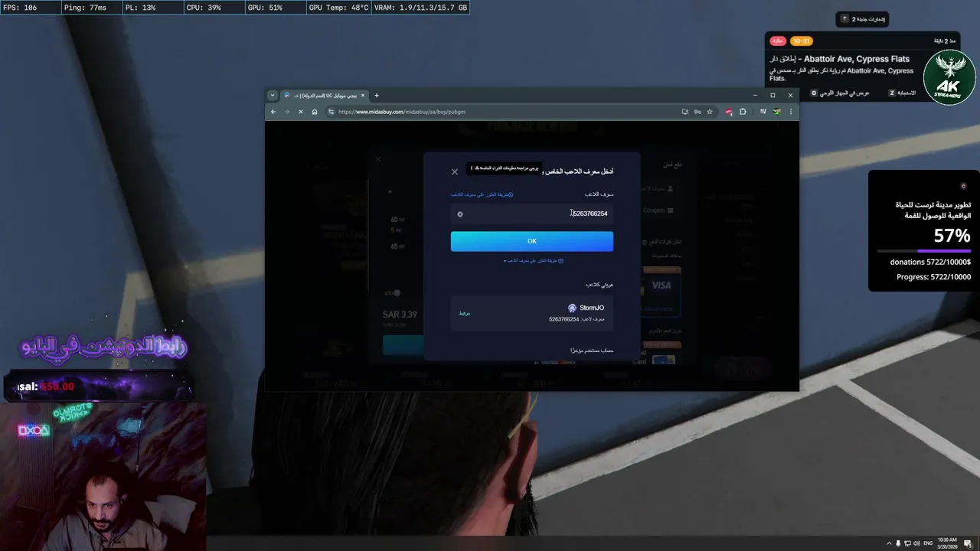Open the red extension icon in toolbar
Screen dimensions: 980x551
[x=729, y=112]
